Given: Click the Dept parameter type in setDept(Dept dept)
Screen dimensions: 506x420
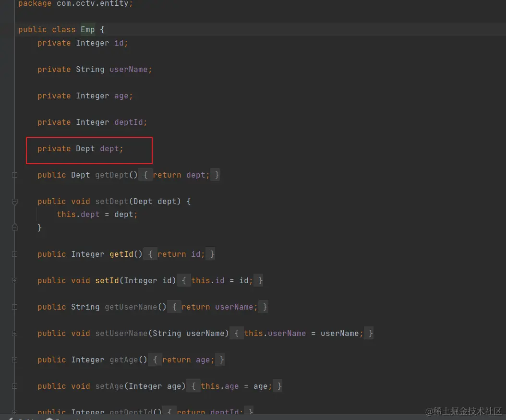Looking at the screenshot, I should [x=143, y=202].
